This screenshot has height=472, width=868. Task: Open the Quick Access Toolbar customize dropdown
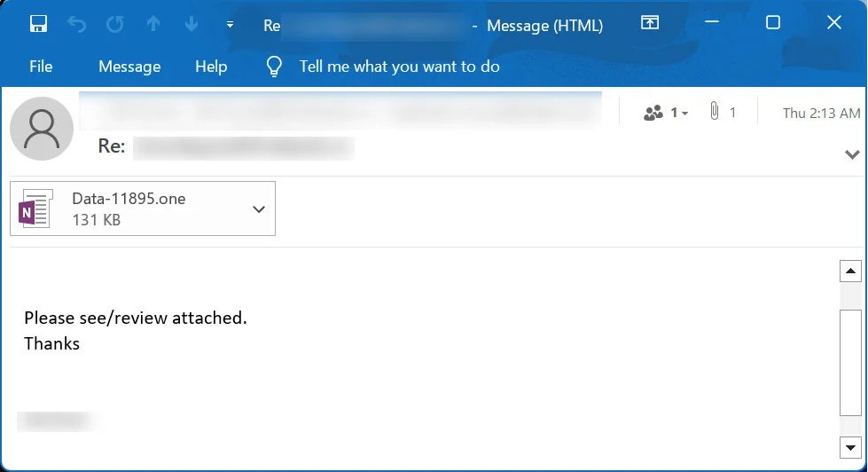pyautogui.click(x=230, y=25)
